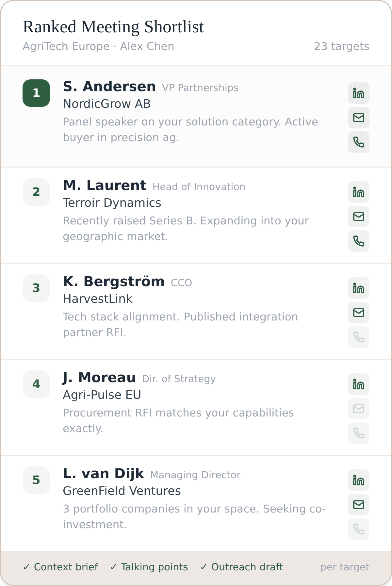The width and height of the screenshot is (392, 586).
Task: Open L. van Dijk's LinkedIn profile
Action: click(x=358, y=480)
